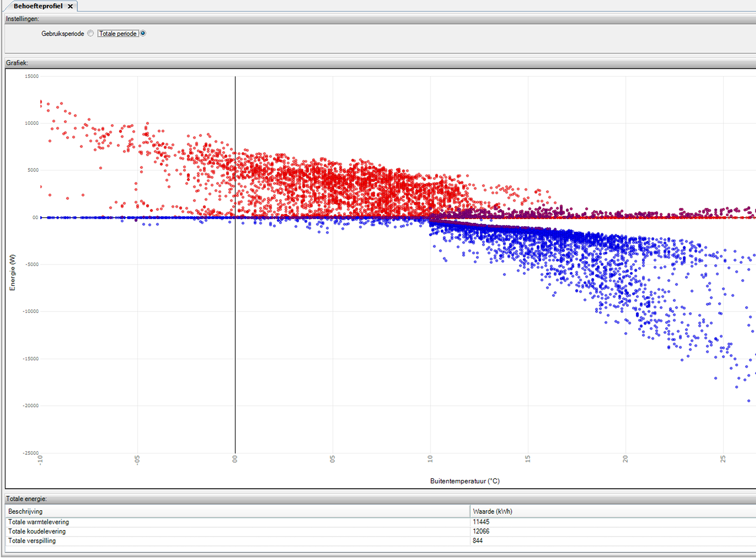The height and width of the screenshot is (560, 756).
Task: Click the 844 verspilling value cell
Action: 478,541
